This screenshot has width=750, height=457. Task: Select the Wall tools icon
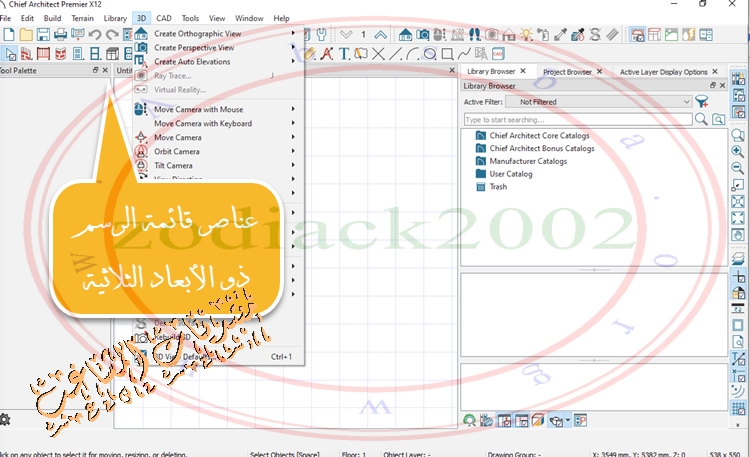pos(26,54)
